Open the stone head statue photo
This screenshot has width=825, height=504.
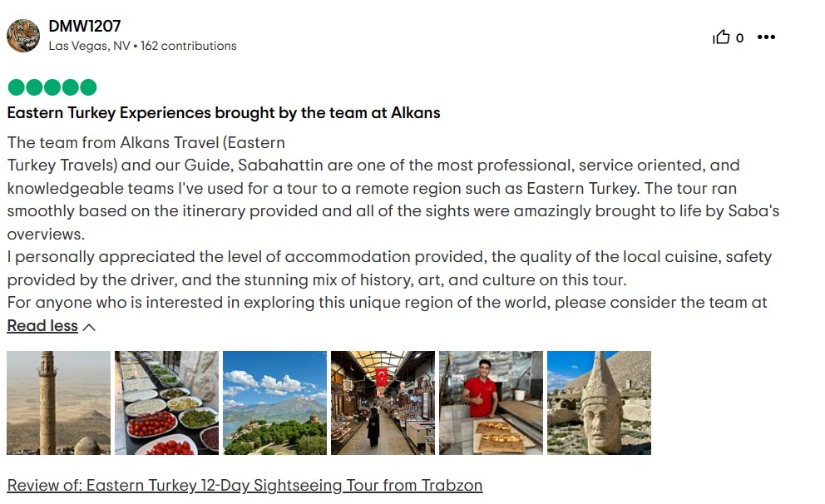[x=599, y=403]
